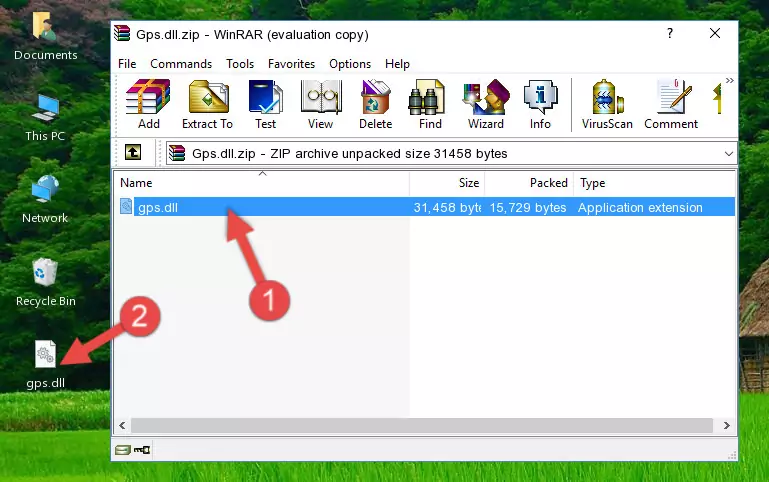Click the Add toolbar icon
The image size is (769, 482).
[x=148, y=104]
